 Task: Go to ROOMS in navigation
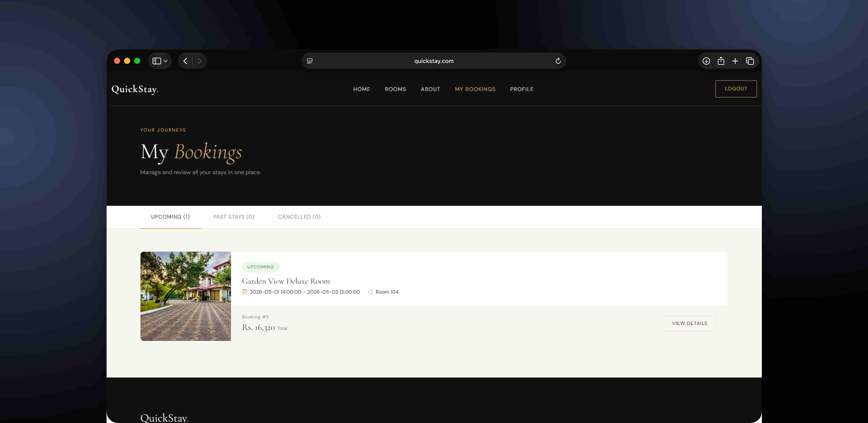[395, 89]
